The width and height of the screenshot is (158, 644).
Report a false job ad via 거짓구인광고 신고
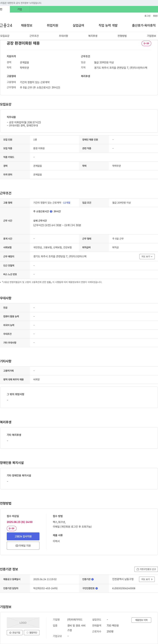(x=146, y=569)
